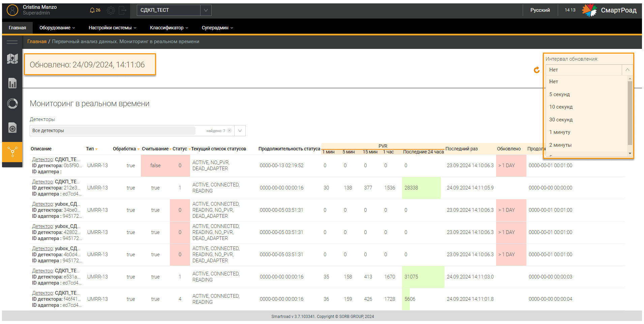Clear the detectors filter with the x icon
This screenshot has height=324, width=644.
tap(229, 130)
